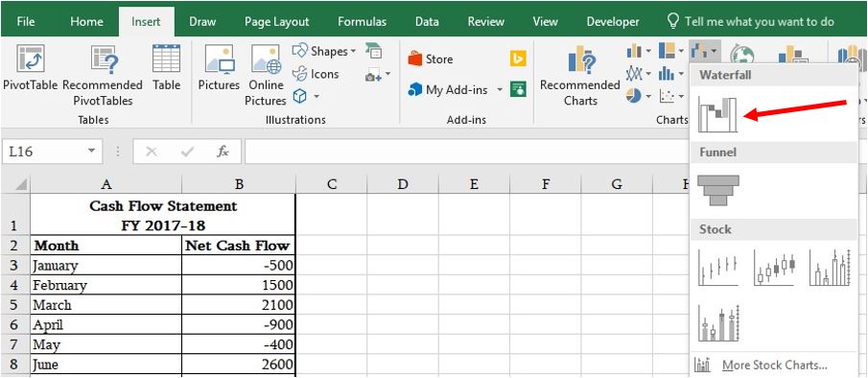Viewport: 868px width, 378px height.
Task: Select row 5 header
Action: [x=15, y=305]
